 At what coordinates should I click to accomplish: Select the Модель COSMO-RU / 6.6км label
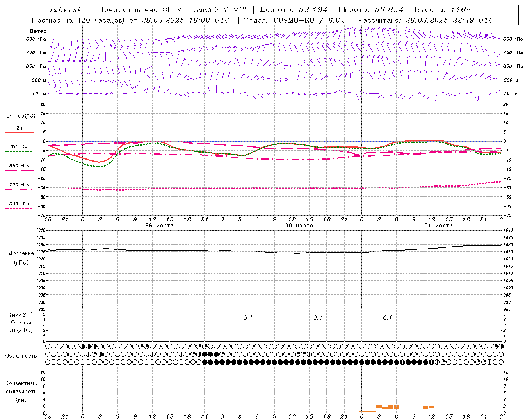pos(295,20)
